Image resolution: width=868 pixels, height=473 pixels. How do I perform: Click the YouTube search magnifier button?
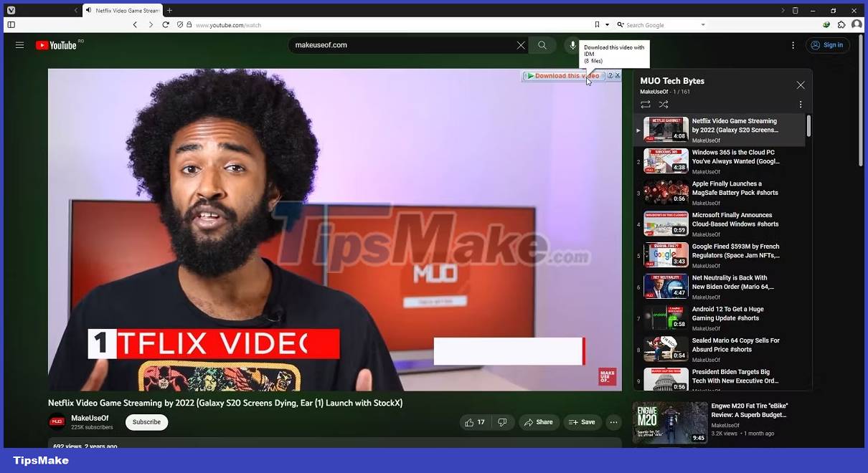point(542,45)
